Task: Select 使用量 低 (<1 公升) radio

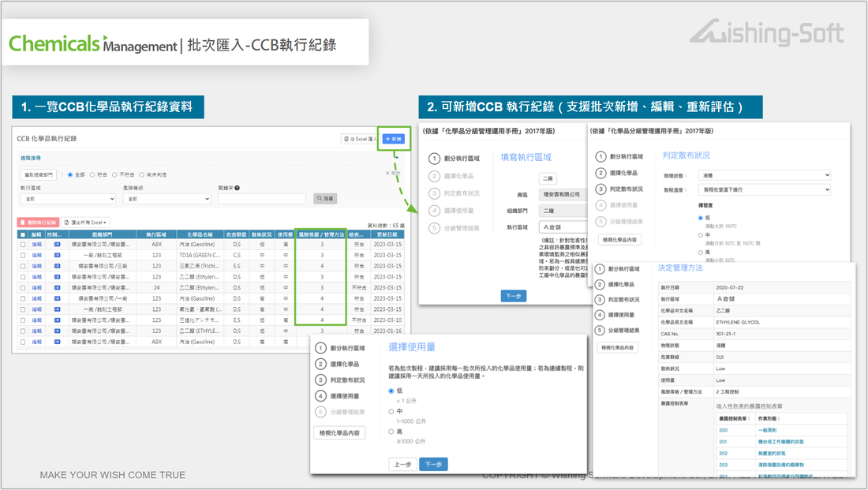Action: (391, 391)
